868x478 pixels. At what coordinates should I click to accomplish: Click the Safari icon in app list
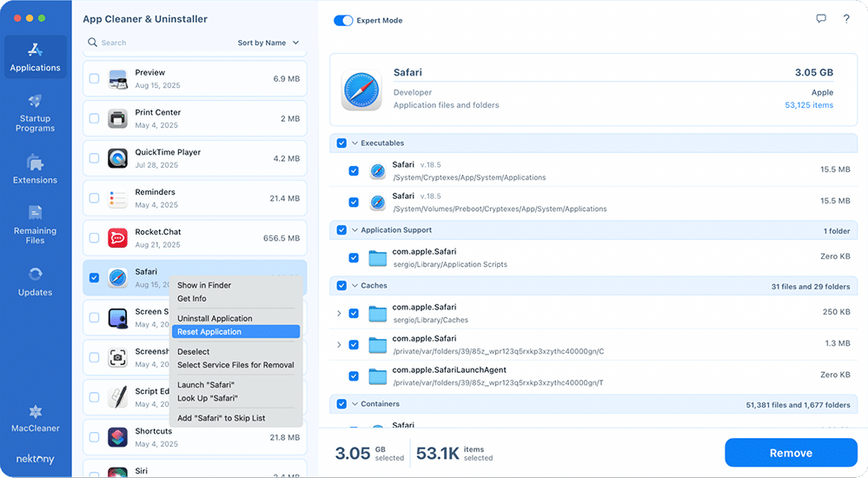tap(118, 278)
